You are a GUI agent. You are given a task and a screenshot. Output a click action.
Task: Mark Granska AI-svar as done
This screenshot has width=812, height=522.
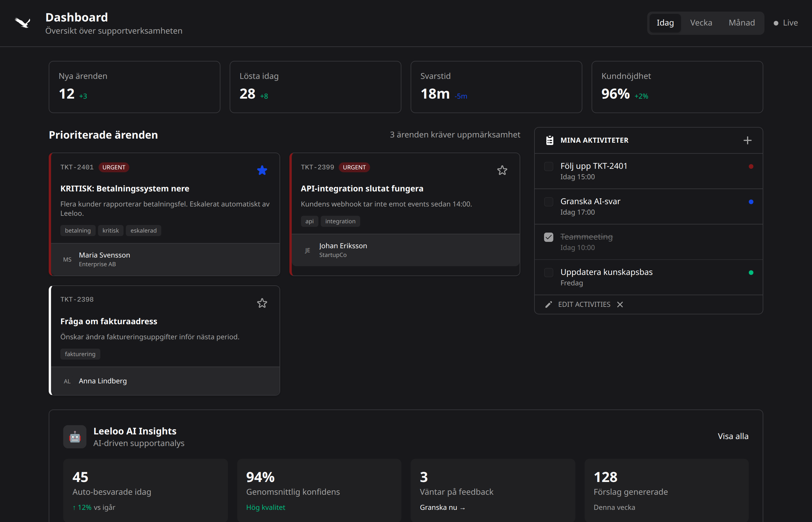pos(548,202)
